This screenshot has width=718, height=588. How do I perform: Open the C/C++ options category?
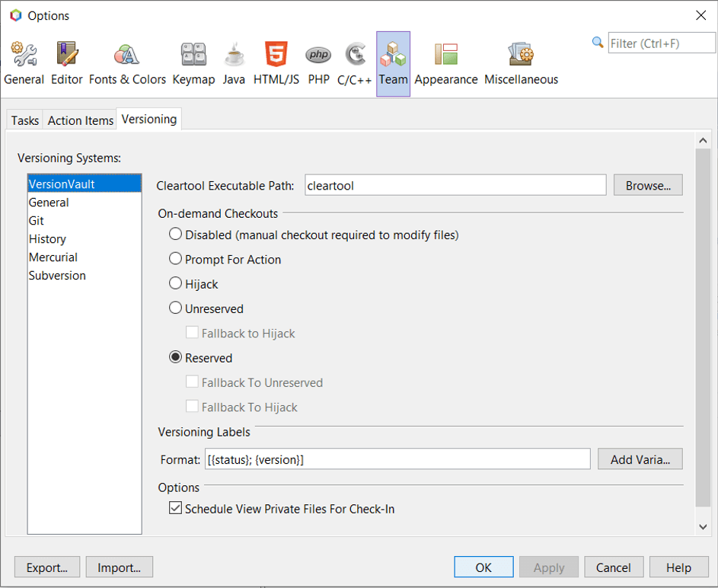coord(354,64)
